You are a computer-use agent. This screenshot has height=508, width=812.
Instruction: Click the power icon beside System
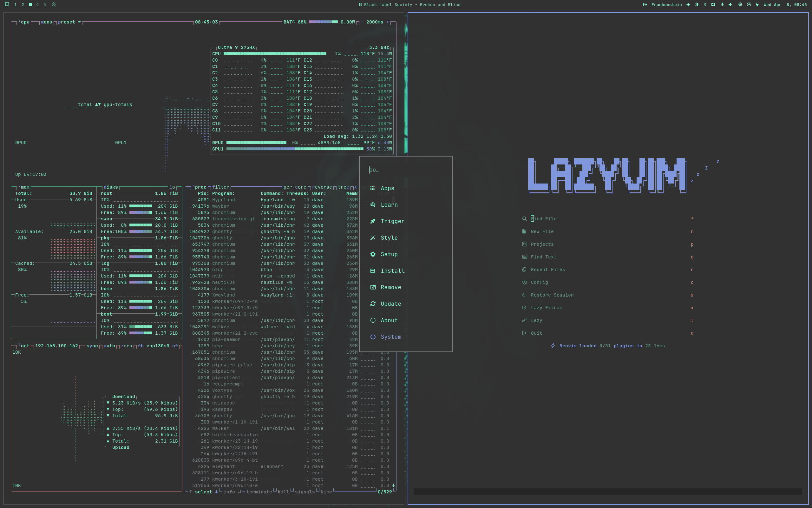pyautogui.click(x=372, y=337)
